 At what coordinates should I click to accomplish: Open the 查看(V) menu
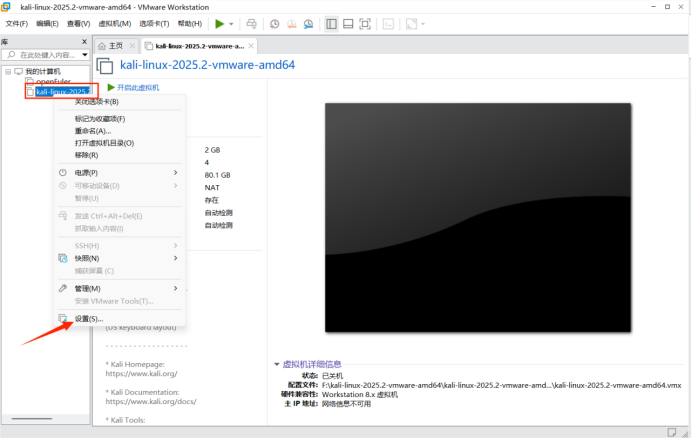click(x=78, y=24)
